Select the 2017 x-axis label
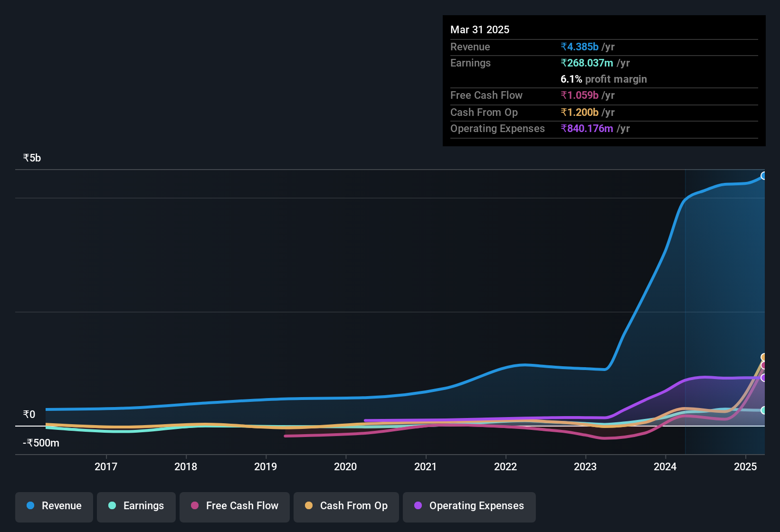This screenshot has width=780, height=532. [106, 466]
